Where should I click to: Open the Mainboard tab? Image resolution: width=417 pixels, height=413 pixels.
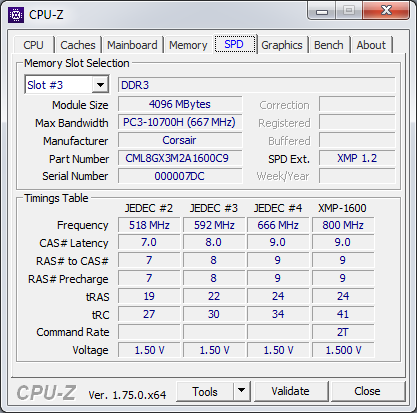(x=132, y=45)
